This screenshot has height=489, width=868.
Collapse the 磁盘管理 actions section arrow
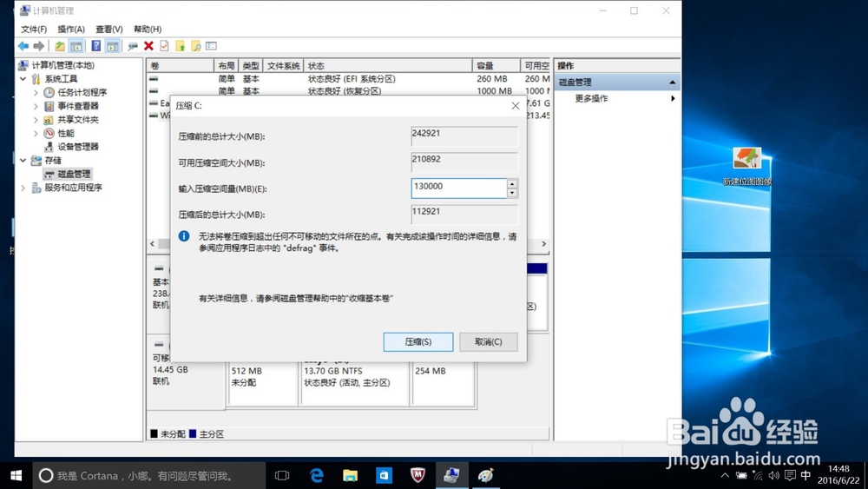point(672,83)
